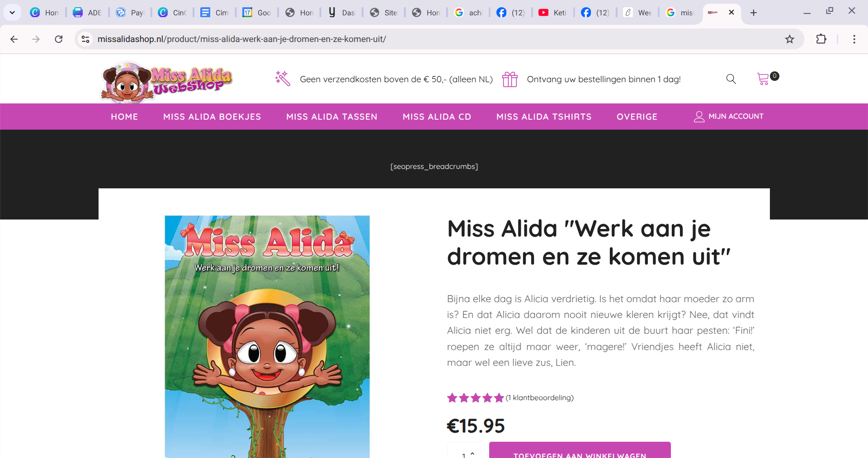Image resolution: width=868 pixels, height=458 pixels.
Task: Open the browser extensions puzzle icon
Action: coord(821,39)
